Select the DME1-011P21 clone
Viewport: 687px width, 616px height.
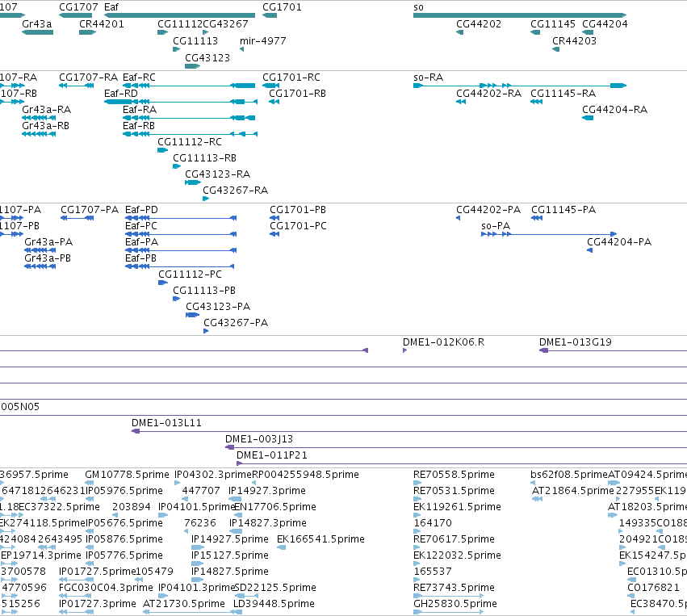tap(462, 463)
